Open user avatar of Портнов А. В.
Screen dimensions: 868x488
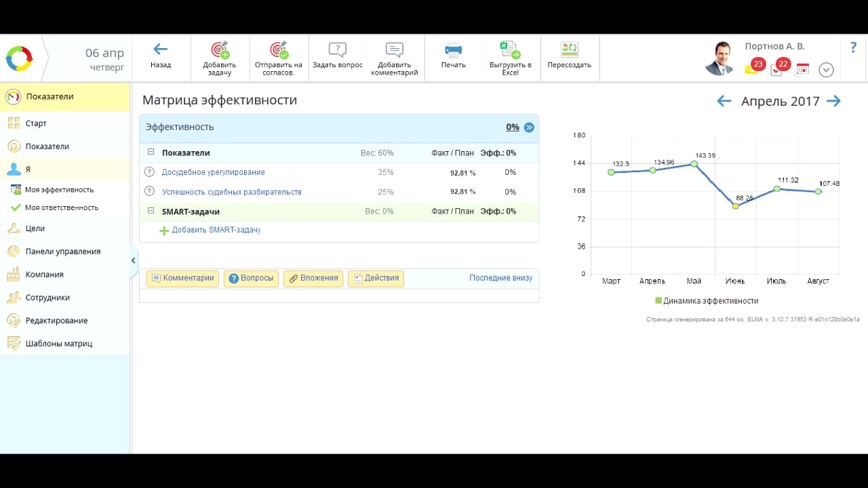[x=719, y=59]
